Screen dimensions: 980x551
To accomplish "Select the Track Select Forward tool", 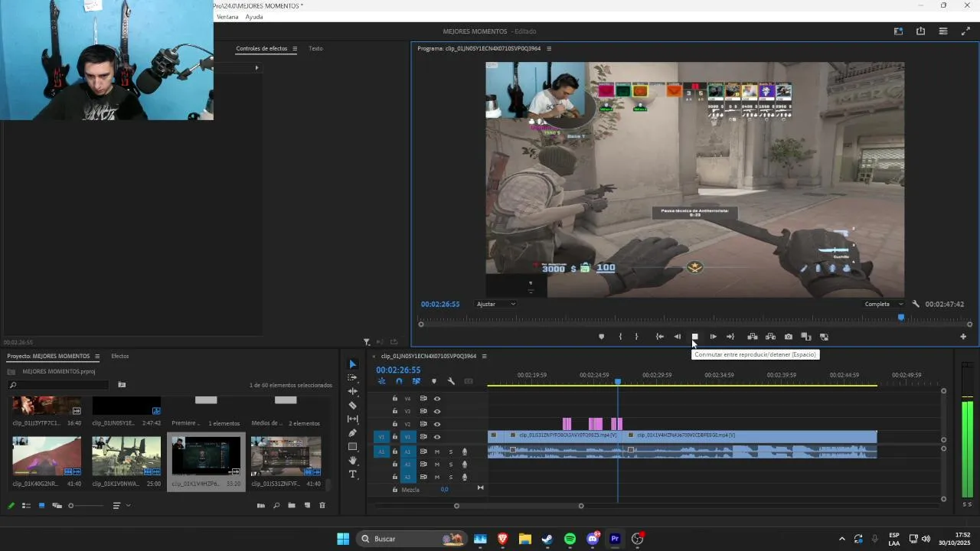I will tap(353, 378).
